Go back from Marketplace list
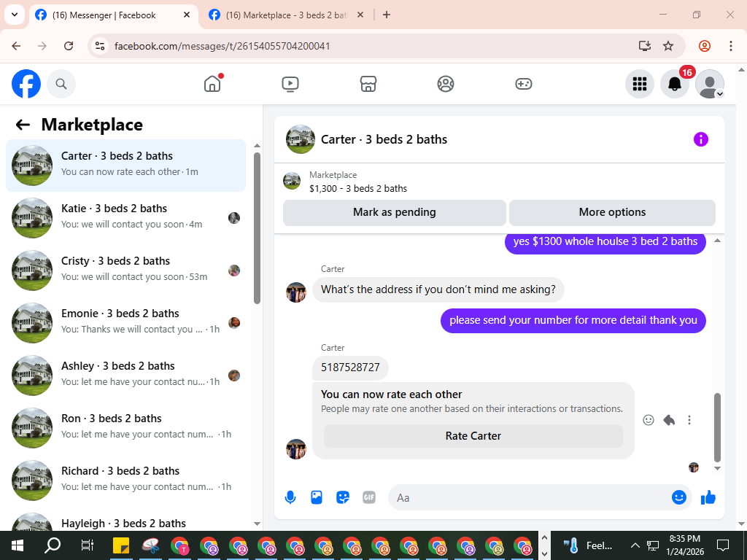Image resolution: width=747 pixels, height=560 pixels. click(23, 125)
